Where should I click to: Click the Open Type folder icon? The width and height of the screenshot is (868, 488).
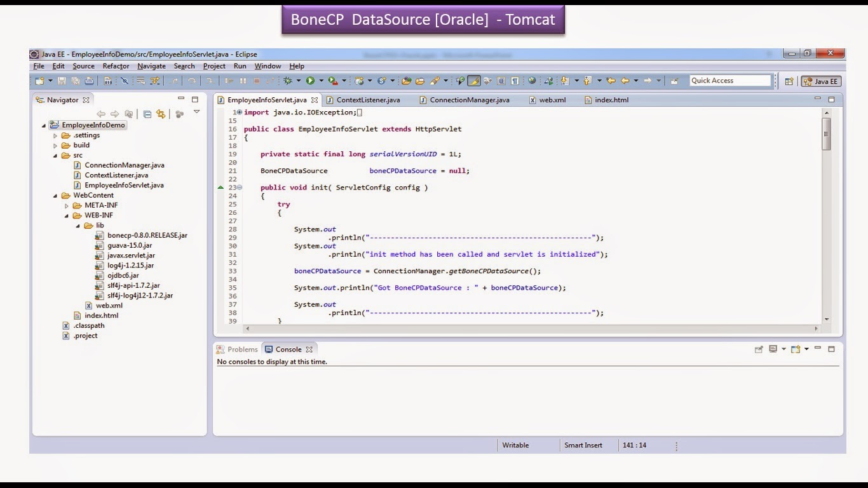click(x=406, y=81)
